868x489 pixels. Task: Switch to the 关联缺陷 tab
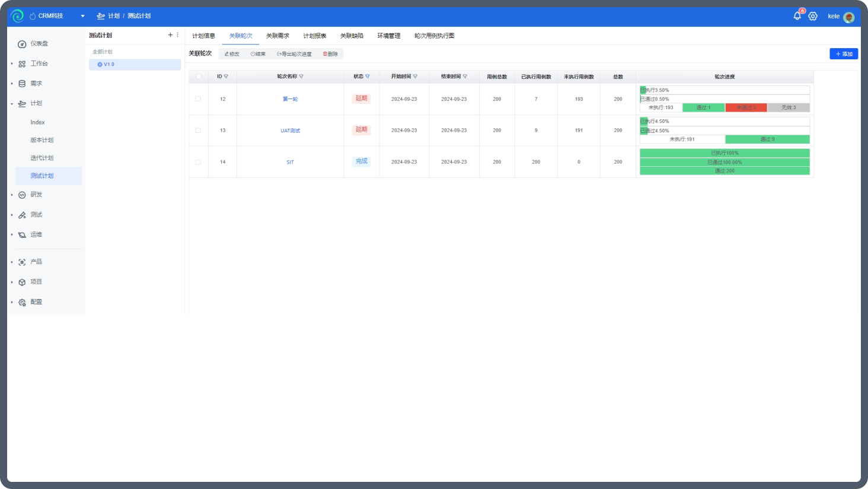352,36
